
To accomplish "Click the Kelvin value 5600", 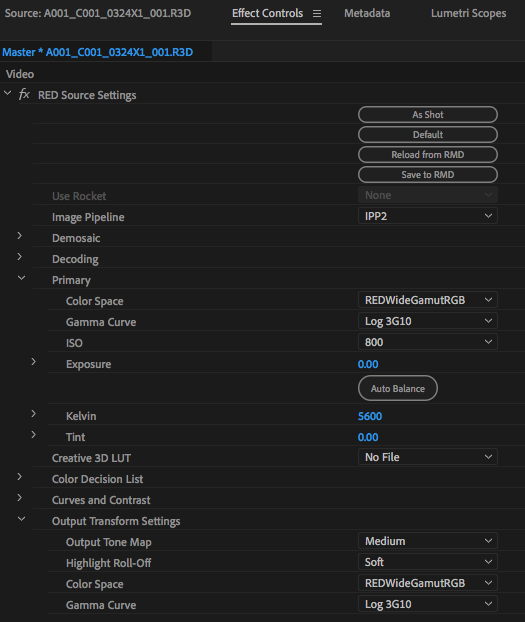I will pos(370,416).
